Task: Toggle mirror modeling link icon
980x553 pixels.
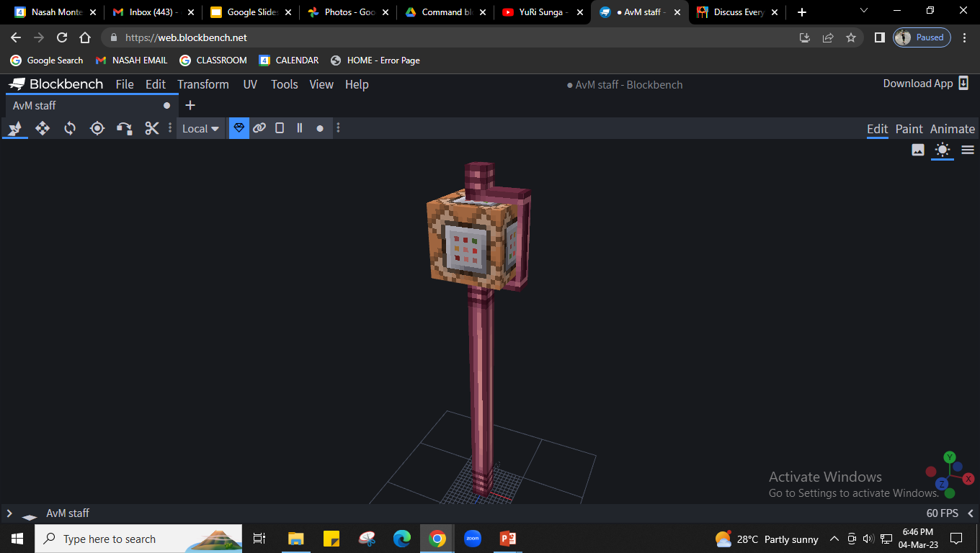Action: point(259,128)
